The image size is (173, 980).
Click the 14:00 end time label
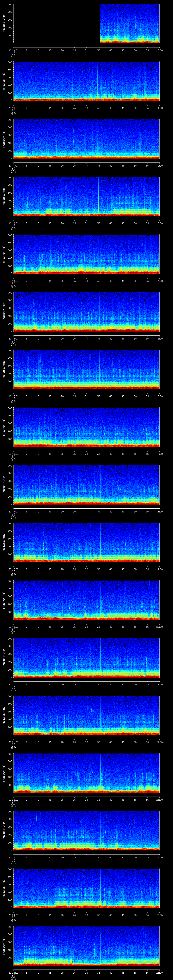159,281
